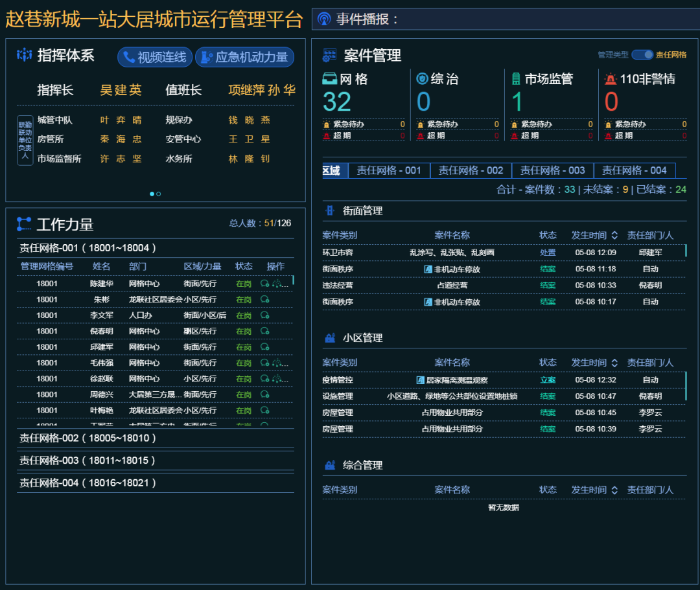The height and width of the screenshot is (590, 700).
Task: Open the 乱涂写、乱张贴、乱刻画 case row
Action: (x=452, y=253)
